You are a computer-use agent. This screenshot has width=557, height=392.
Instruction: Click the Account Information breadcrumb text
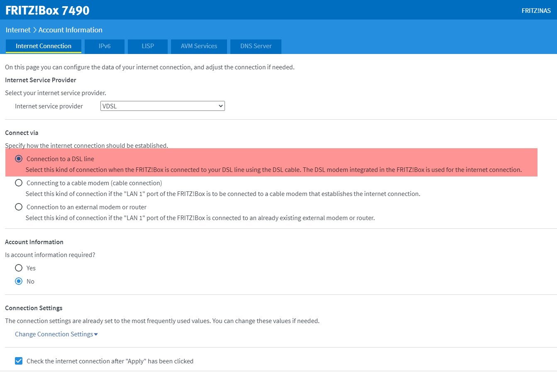click(x=71, y=30)
